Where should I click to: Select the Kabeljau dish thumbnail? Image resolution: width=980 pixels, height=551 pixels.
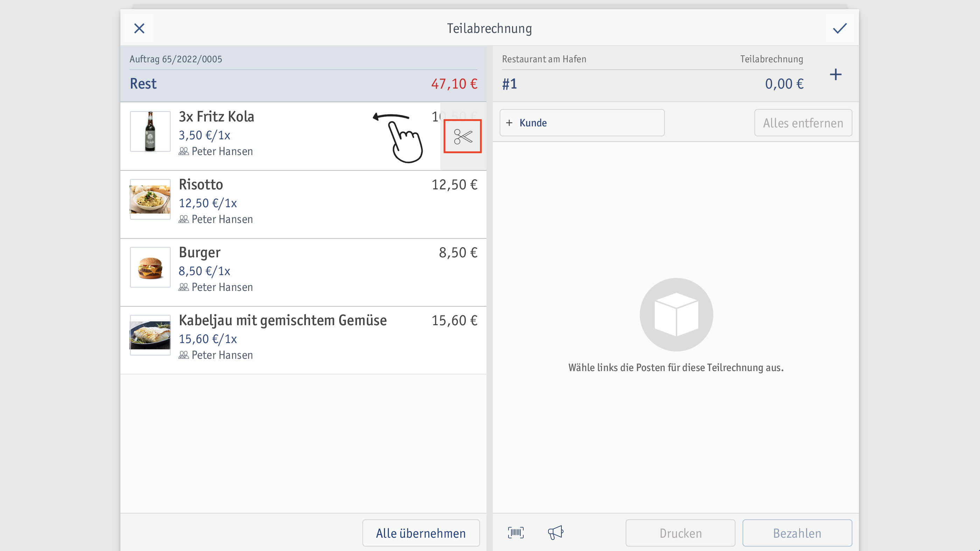tap(150, 335)
